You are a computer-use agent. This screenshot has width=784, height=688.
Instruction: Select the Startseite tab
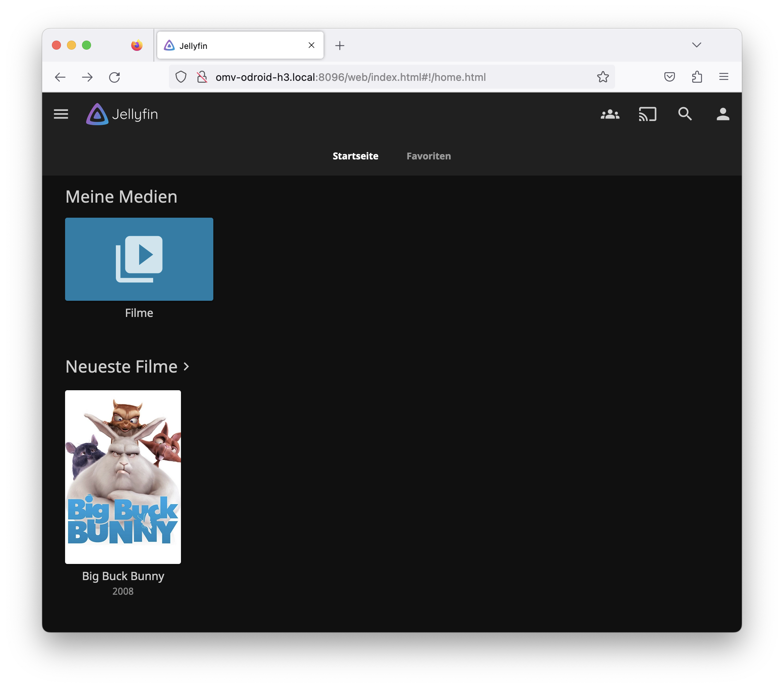[355, 156]
